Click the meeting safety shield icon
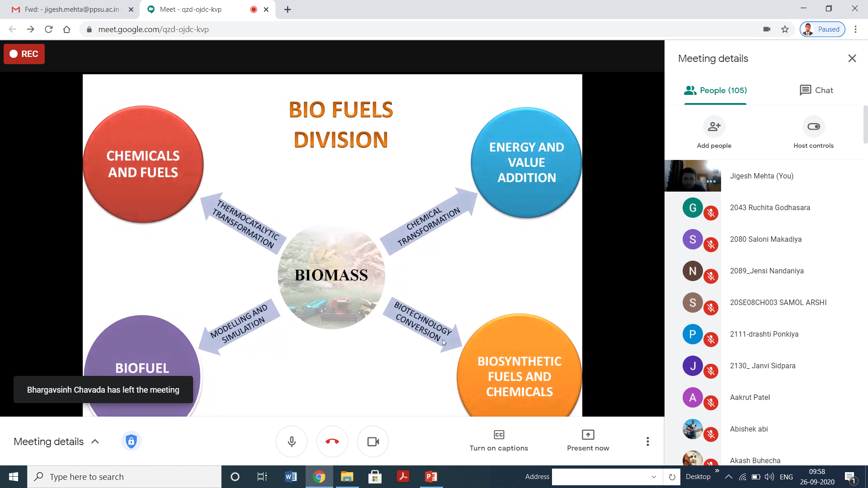 [x=131, y=441]
